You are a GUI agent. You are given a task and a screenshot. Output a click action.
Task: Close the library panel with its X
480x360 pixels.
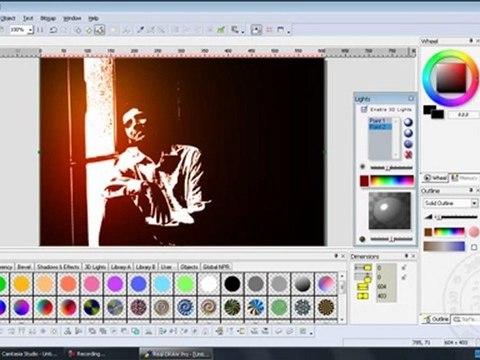coord(343,256)
